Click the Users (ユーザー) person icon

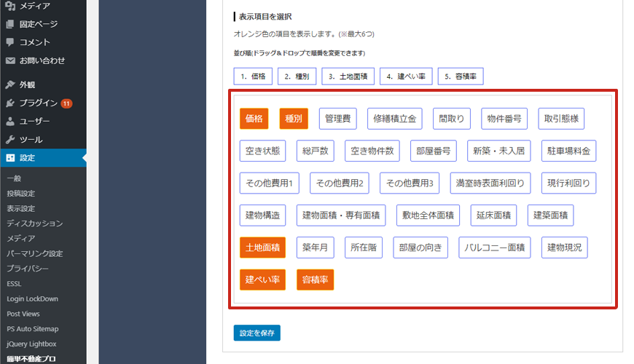click(10, 121)
